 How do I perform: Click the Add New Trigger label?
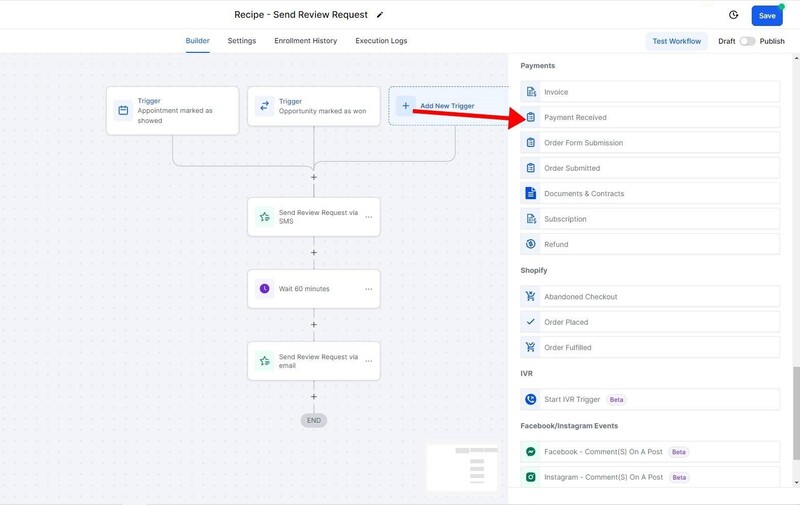coord(447,106)
